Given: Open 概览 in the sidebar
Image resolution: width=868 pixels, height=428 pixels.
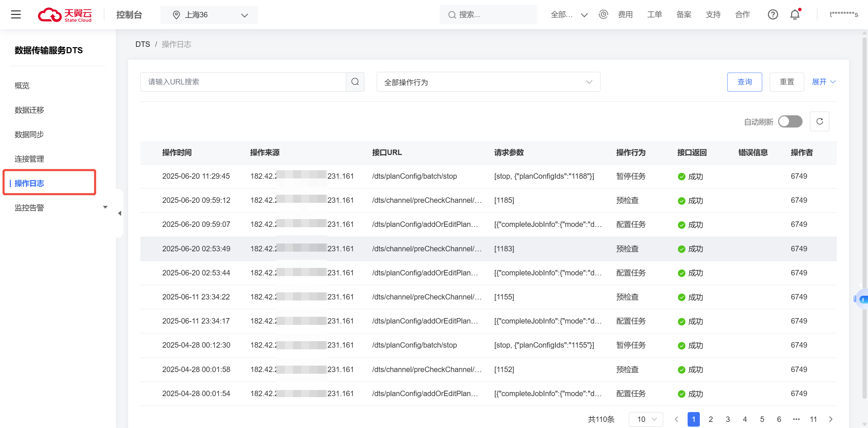Looking at the screenshot, I should pos(22,85).
